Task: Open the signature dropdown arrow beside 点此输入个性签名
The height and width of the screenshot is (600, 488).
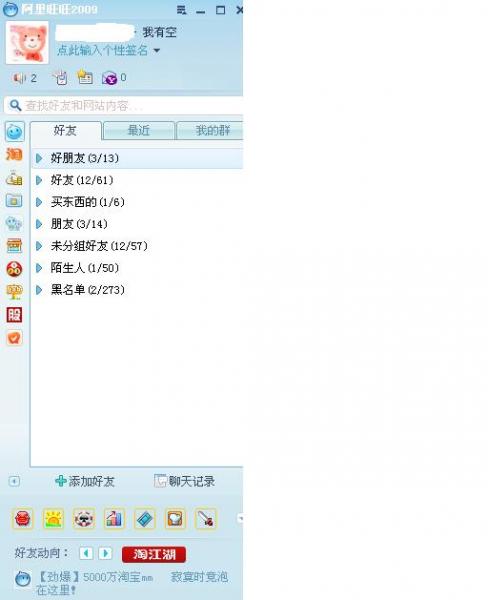Action: 157,51
